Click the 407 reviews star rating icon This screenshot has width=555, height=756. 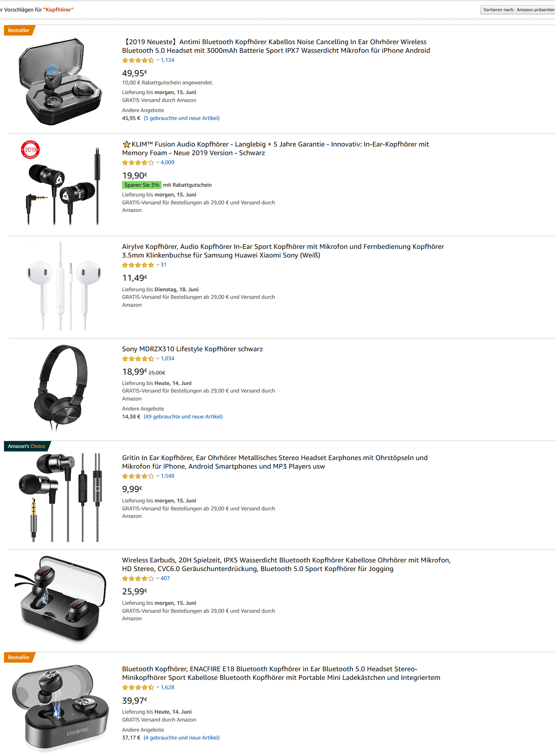coord(138,579)
